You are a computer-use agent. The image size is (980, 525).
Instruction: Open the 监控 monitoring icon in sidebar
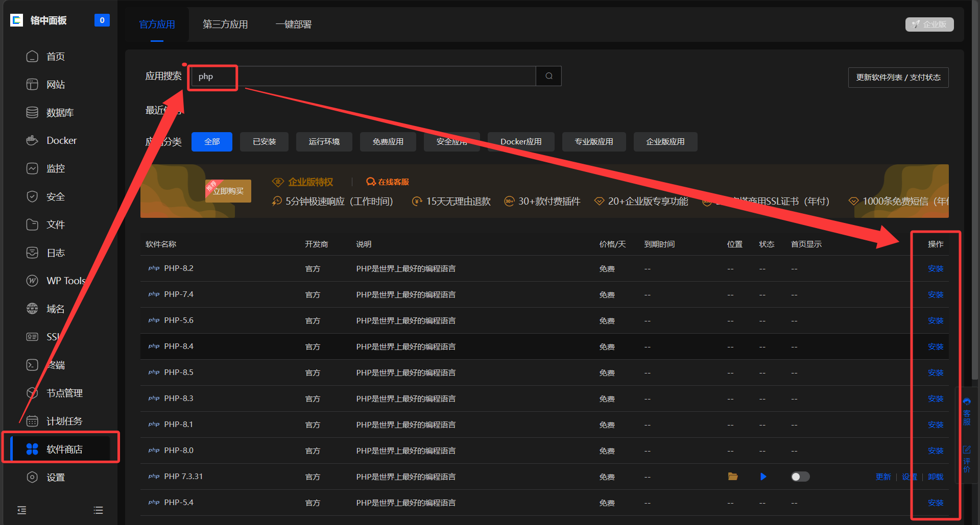32,168
